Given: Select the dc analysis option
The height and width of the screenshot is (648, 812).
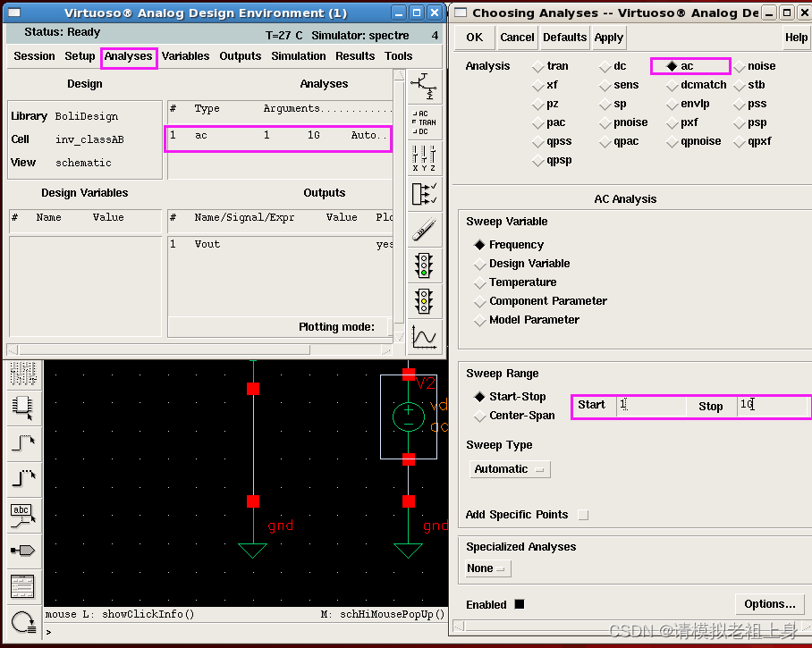Looking at the screenshot, I should pyautogui.click(x=605, y=66).
